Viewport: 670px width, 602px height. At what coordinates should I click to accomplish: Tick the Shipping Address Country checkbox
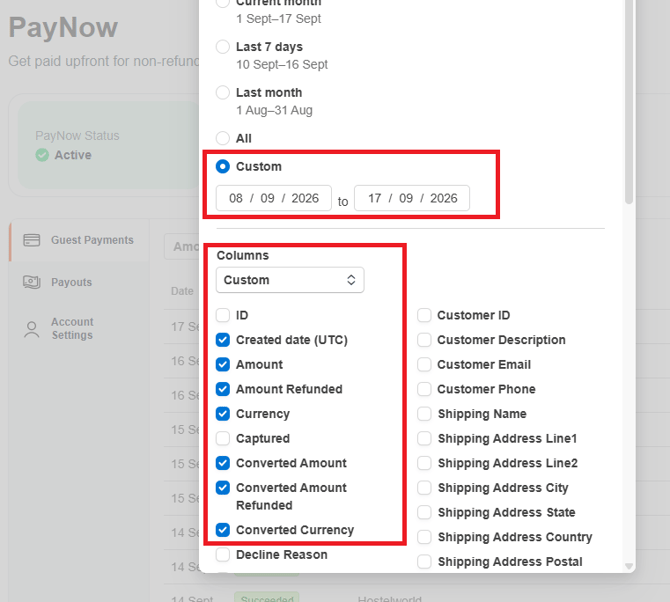[x=424, y=537]
